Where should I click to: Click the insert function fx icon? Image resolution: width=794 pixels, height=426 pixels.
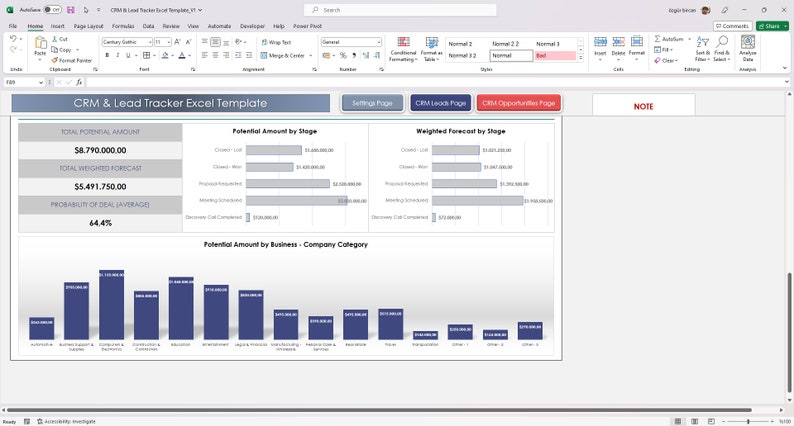pyautogui.click(x=79, y=82)
